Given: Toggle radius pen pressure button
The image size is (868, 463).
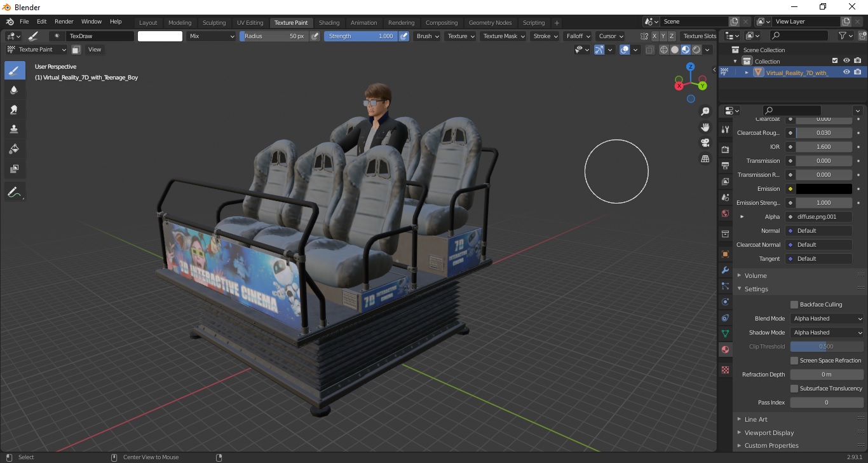Looking at the screenshot, I should coord(315,36).
